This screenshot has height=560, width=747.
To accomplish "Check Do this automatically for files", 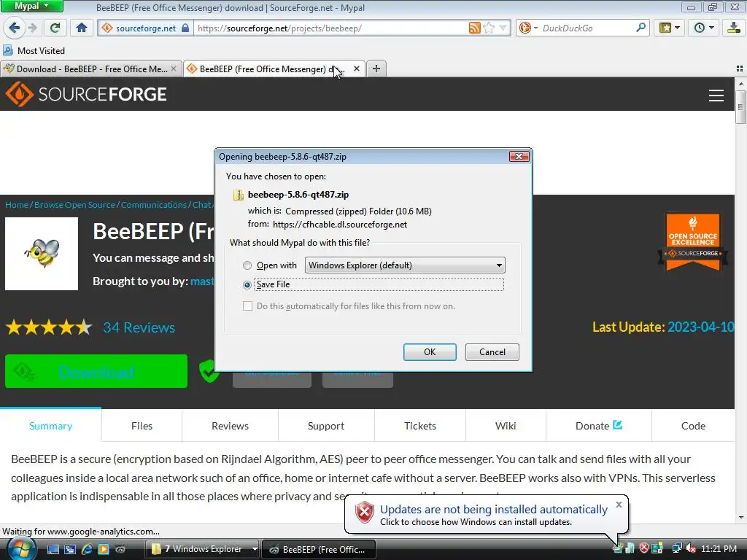I will pos(247,306).
